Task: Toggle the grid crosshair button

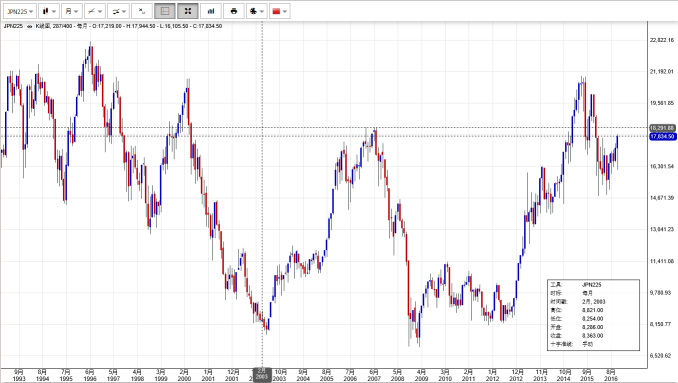Action: (x=165, y=11)
